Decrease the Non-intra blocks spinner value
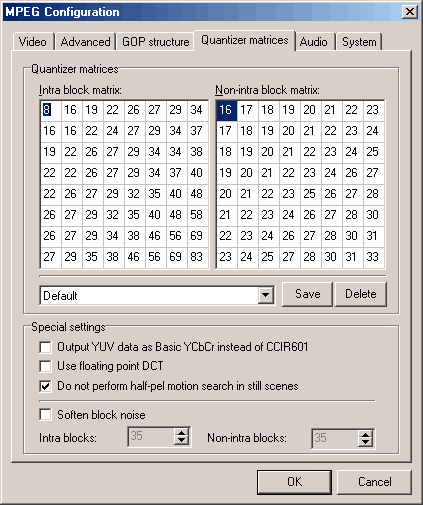The height and width of the screenshot is (505, 423). click(x=365, y=442)
